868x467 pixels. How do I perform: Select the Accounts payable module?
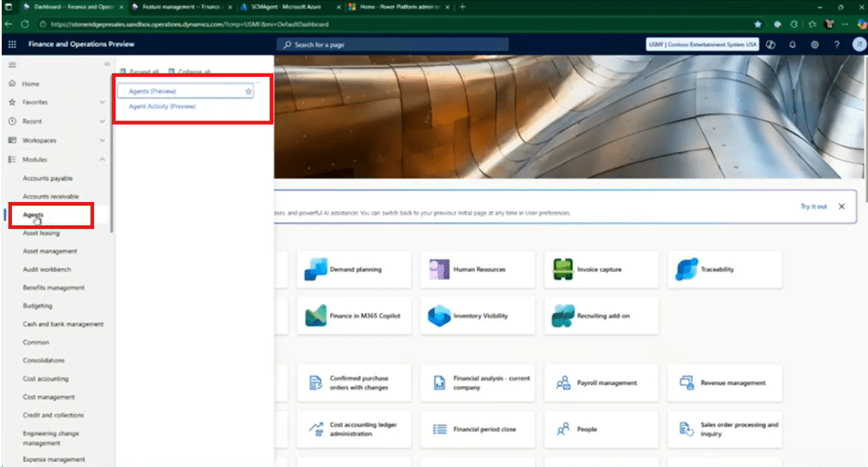tap(48, 178)
